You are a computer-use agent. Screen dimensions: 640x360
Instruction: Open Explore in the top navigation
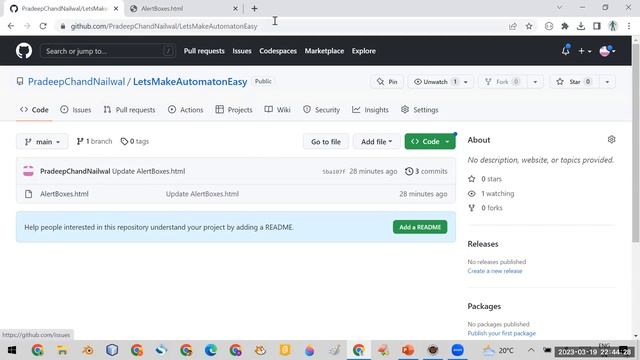click(364, 51)
